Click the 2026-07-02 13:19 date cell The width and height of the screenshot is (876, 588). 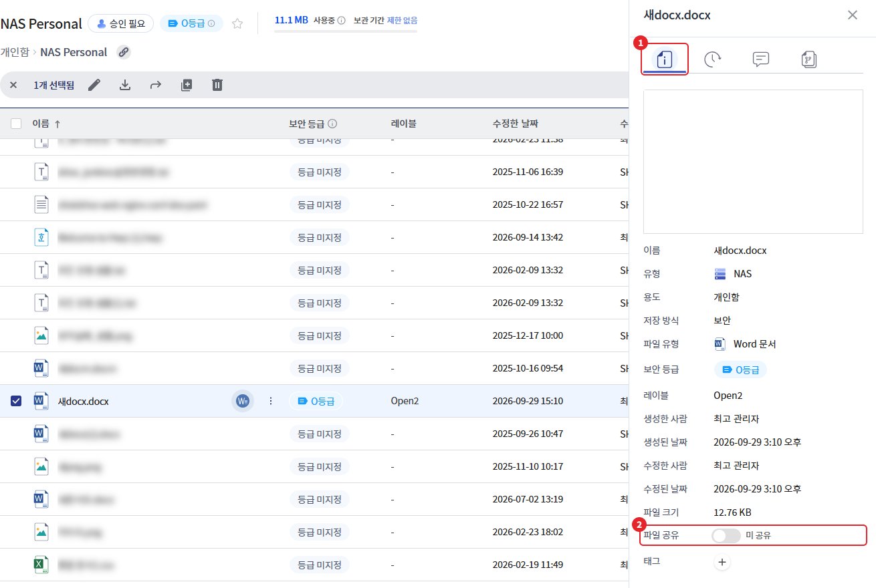528,499
